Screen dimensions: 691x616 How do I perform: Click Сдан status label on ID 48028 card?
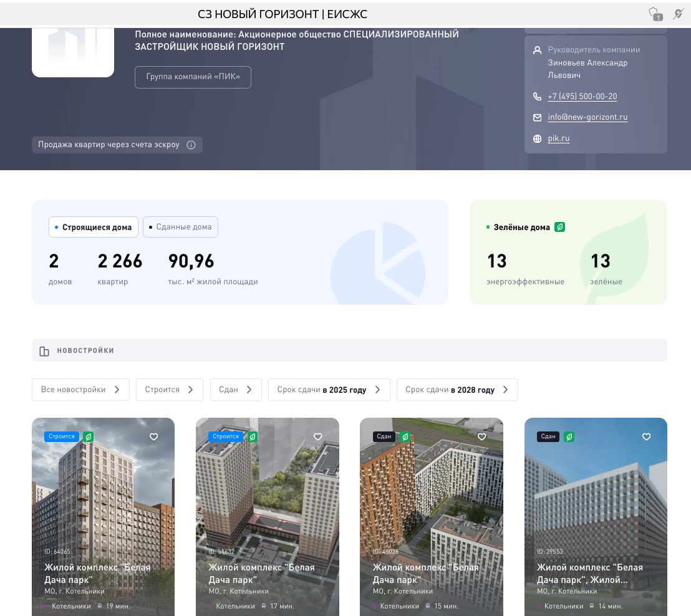coord(384,436)
